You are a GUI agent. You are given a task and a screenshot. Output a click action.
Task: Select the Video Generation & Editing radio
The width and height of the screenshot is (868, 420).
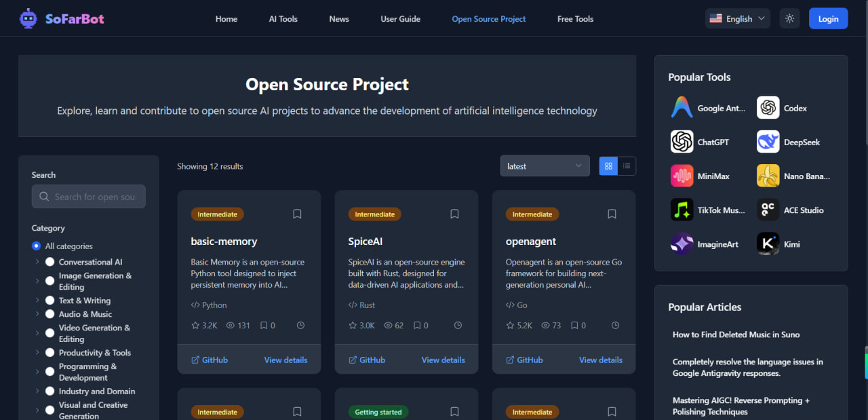coord(50,333)
